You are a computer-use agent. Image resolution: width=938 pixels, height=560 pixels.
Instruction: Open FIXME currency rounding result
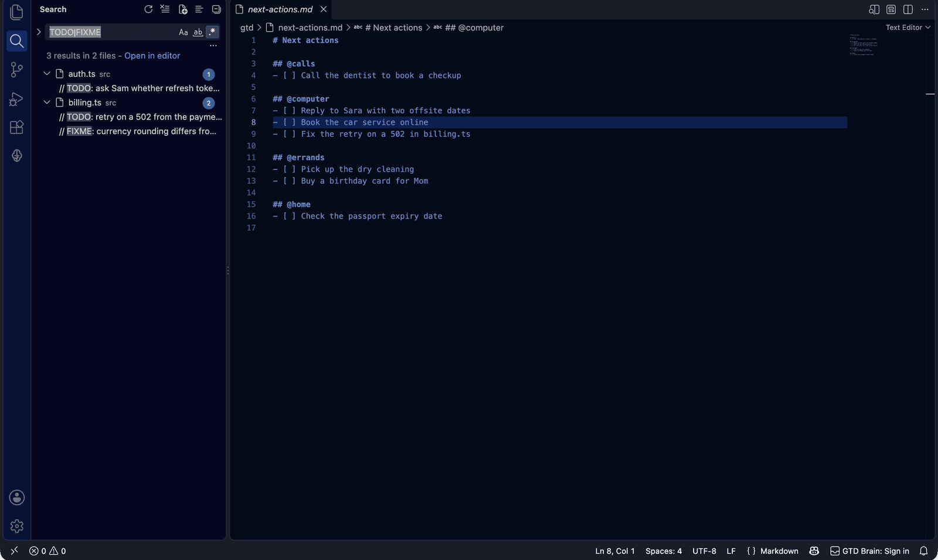(x=138, y=131)
